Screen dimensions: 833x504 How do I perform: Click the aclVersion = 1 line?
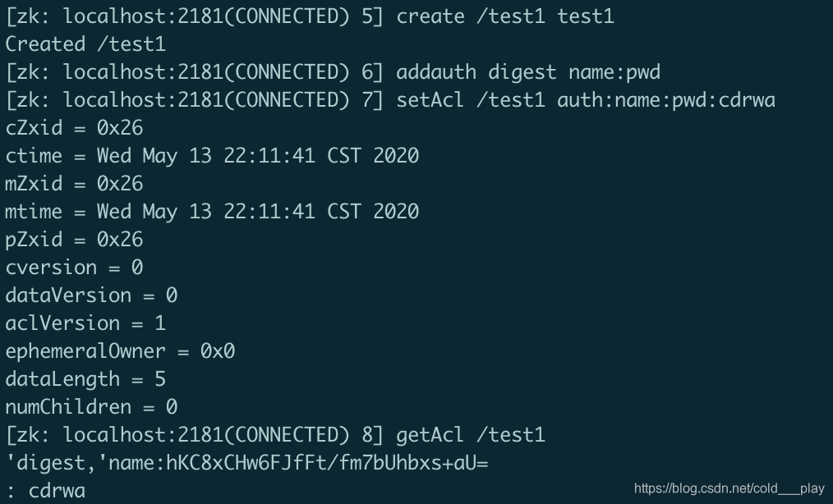pos(85,323)
